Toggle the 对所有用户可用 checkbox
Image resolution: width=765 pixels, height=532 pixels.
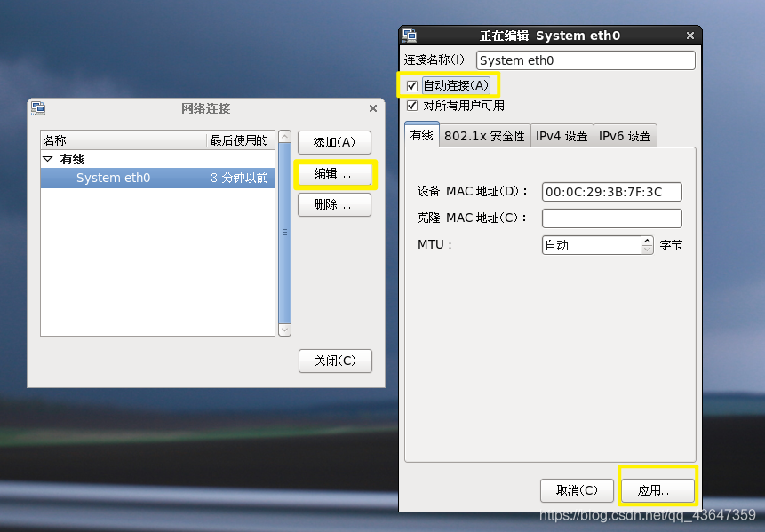[411, 106]
